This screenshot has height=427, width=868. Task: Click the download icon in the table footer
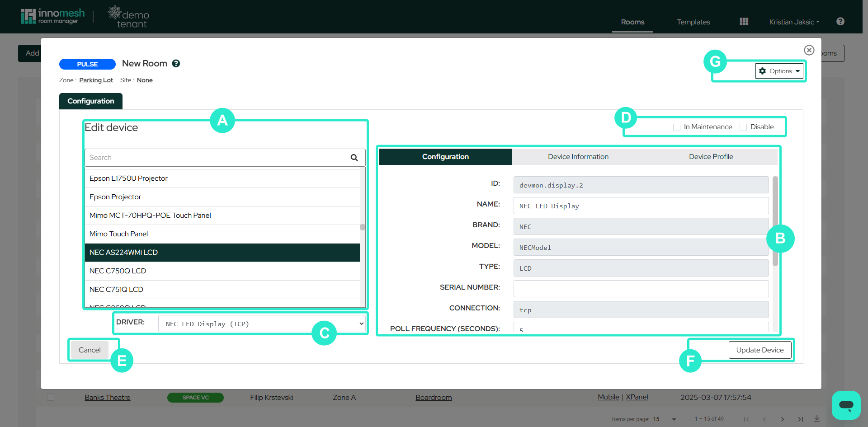pyautogui.click(x=817, y=419)
